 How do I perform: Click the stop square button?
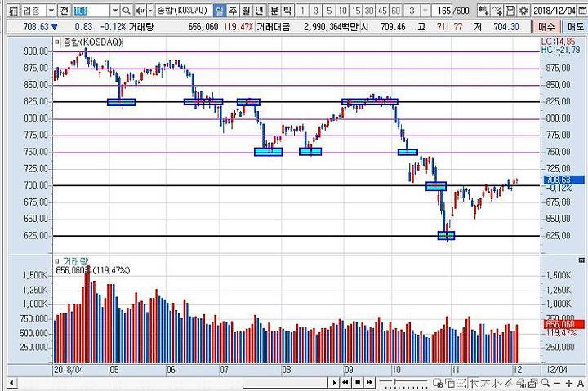358,382
